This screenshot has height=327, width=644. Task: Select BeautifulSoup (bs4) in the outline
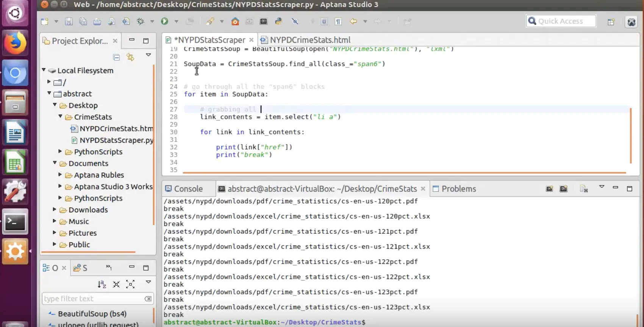coord(92,314)
